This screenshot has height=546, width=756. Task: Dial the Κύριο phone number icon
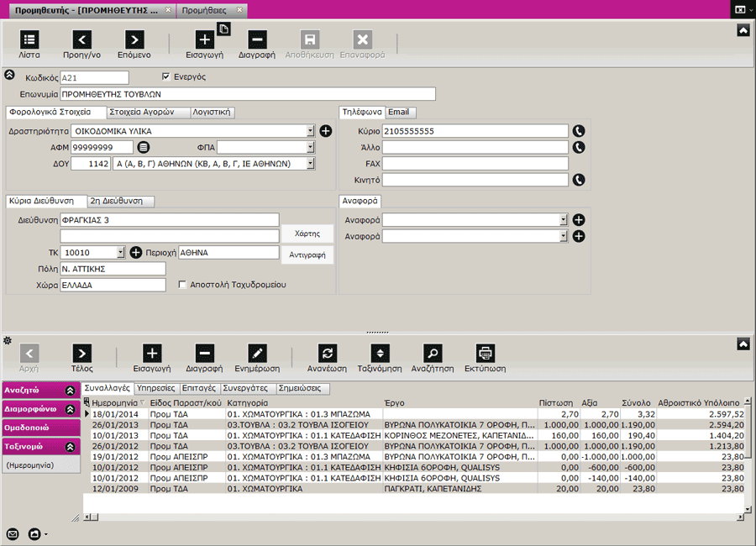(x=579, y=131)
